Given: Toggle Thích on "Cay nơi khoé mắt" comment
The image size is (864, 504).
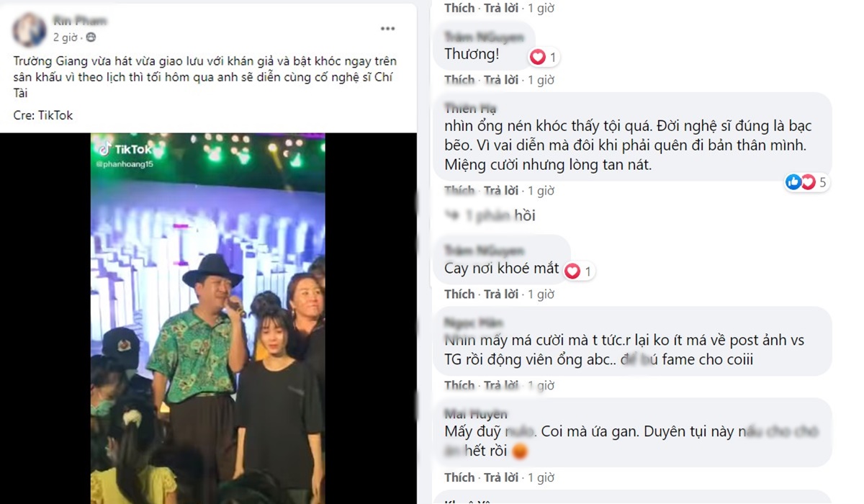Looking at the screenshot, I should click(x=459, y=294).
